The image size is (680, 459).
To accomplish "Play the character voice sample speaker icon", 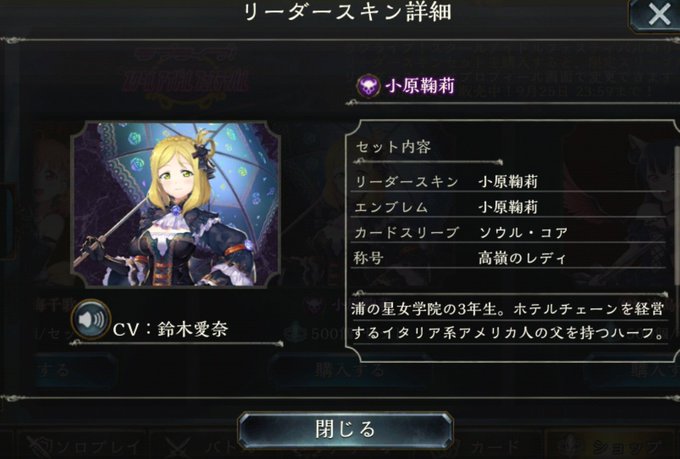I will point(91,320).
